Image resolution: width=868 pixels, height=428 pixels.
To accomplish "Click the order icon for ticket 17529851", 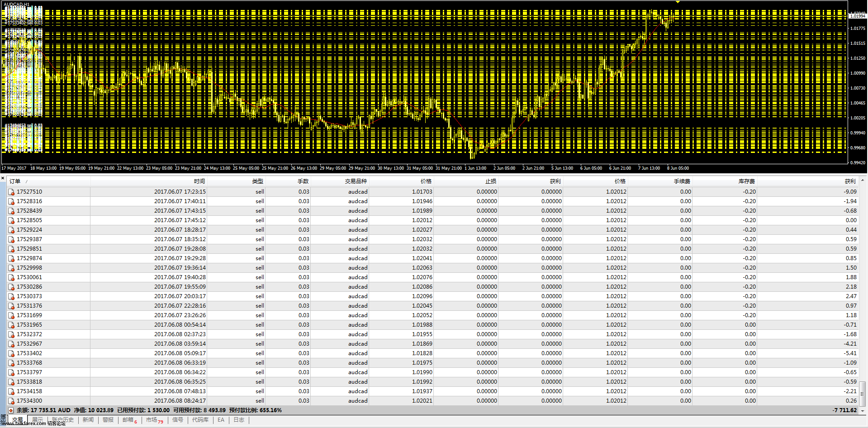I will 11,249.
